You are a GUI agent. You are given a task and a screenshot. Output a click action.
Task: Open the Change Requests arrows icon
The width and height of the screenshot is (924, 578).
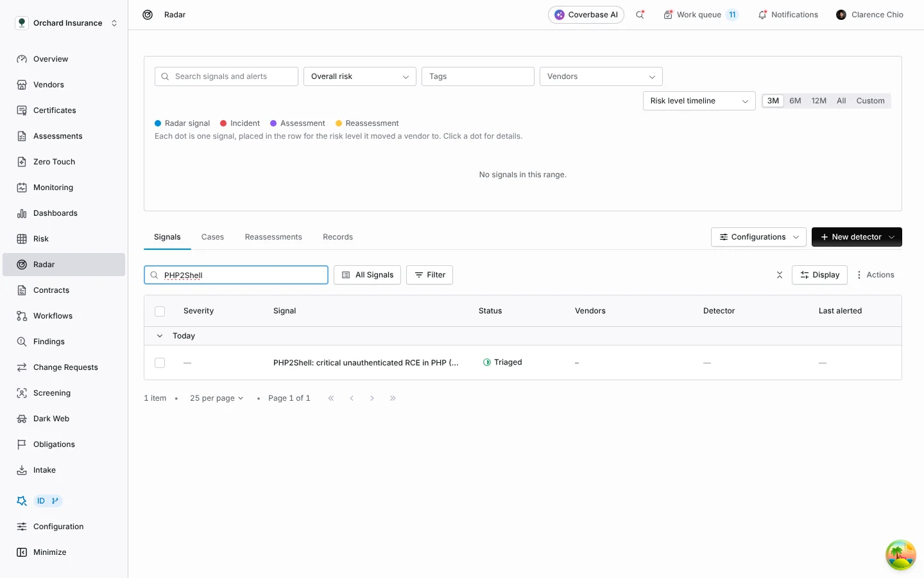(x=22, y=367)
